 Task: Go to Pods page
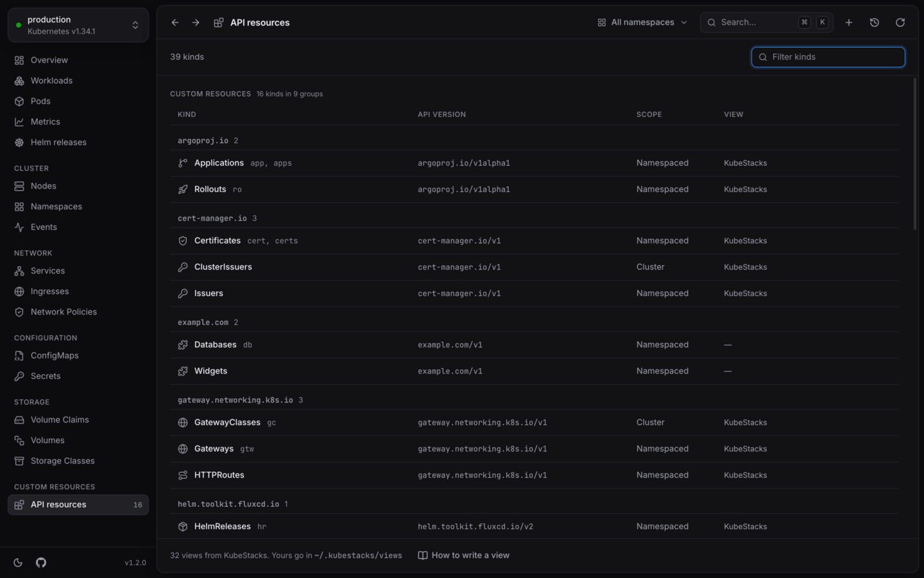78,101
